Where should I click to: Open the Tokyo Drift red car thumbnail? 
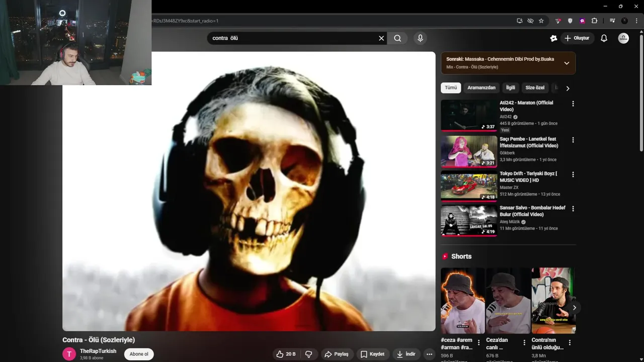click(x=469, y=186)
